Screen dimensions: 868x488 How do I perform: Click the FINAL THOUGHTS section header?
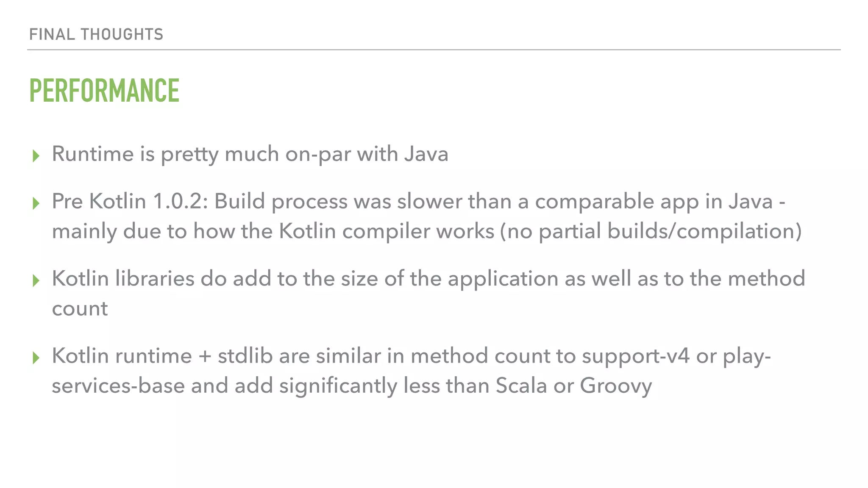(96, 34)
